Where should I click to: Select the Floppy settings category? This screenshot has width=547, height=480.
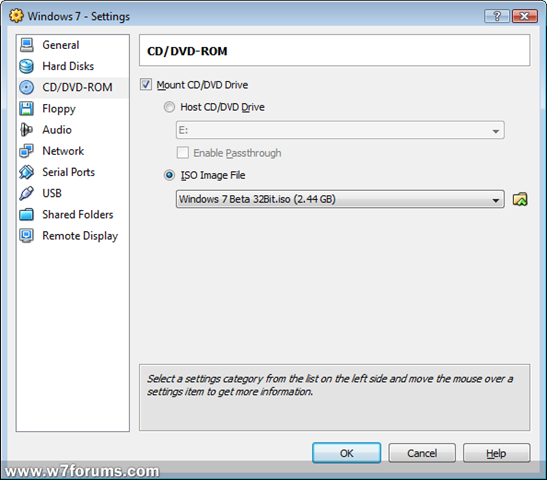(x=59, y=109)
